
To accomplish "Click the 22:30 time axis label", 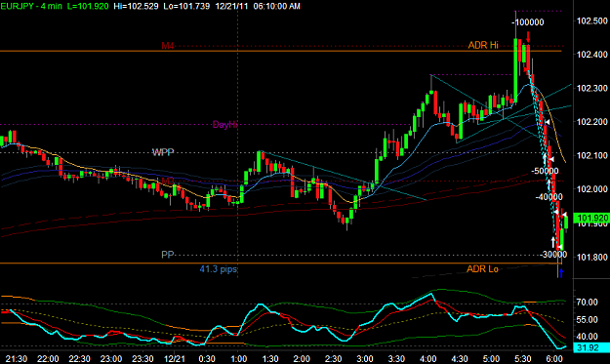I will tap(79, 359).
